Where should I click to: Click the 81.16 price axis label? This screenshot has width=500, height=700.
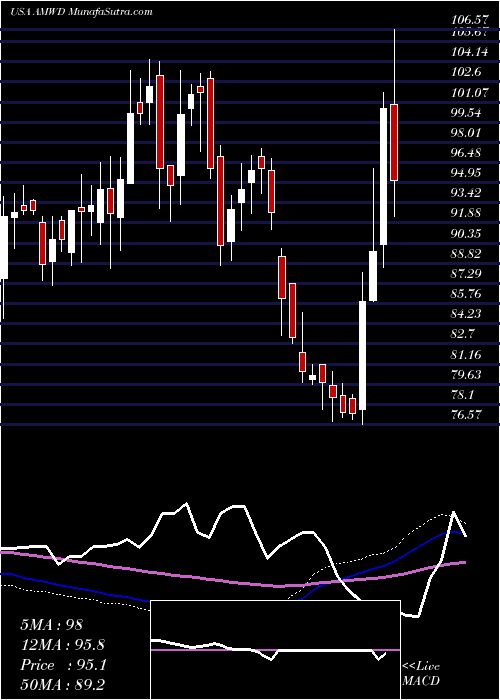[x=466, y=355]
